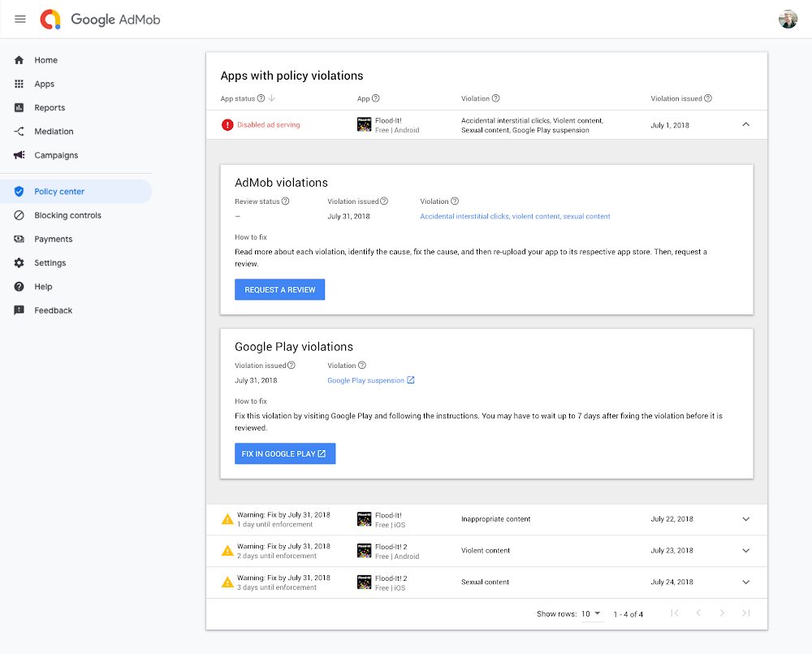This screenshot has height=654, width=812.
Task: Open Blocking controls in sidebar
Action: (67, 215)
